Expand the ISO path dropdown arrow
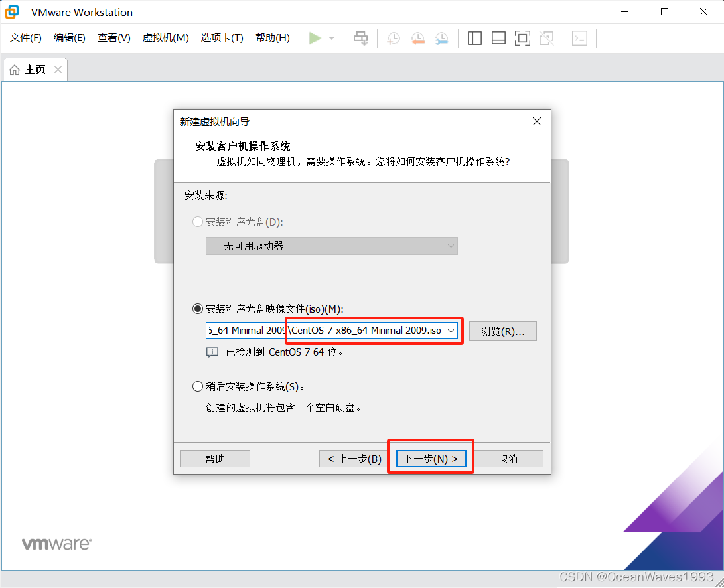 click(451, 331)
